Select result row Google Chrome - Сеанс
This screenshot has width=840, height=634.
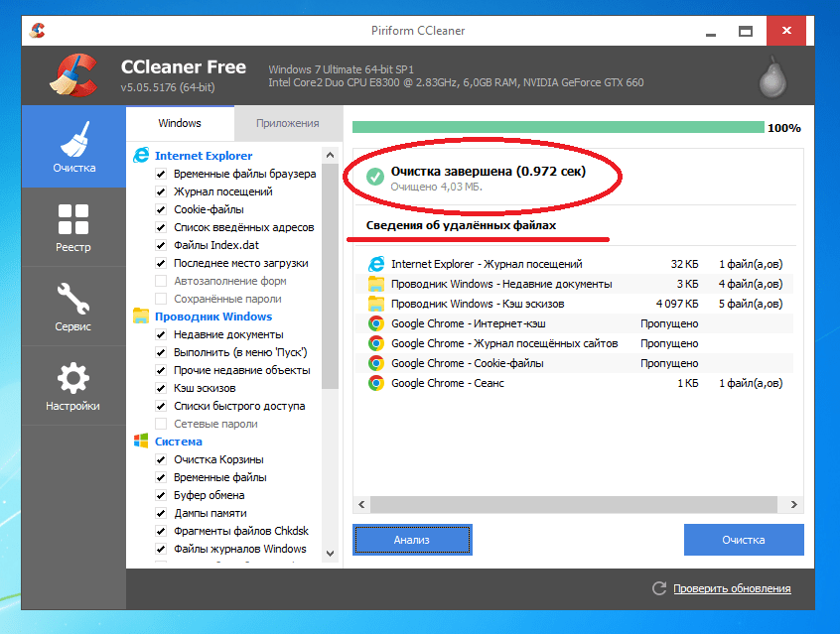point(574,383)
